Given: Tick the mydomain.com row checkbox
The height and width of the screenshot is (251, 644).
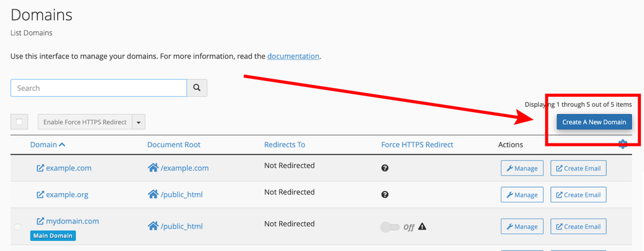Looking at the screenshot, I should (18, 226).
